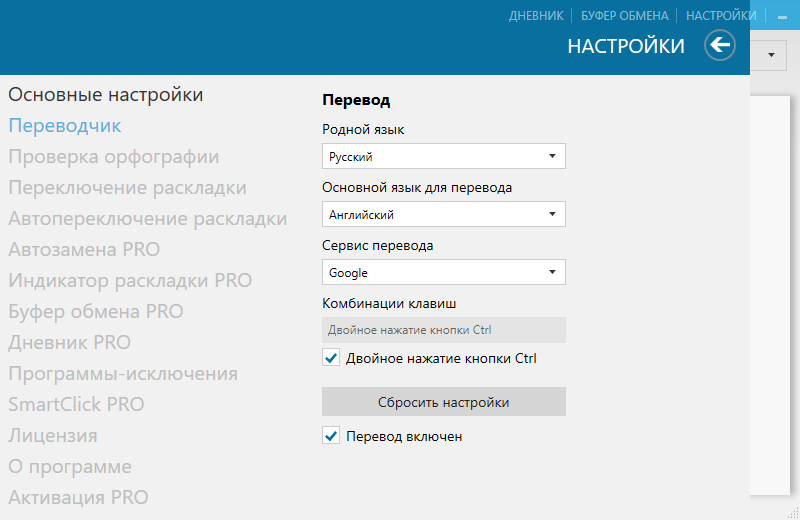The image size is (800, 520).
Task: Show the О программе page
Action: coord(70,467)
